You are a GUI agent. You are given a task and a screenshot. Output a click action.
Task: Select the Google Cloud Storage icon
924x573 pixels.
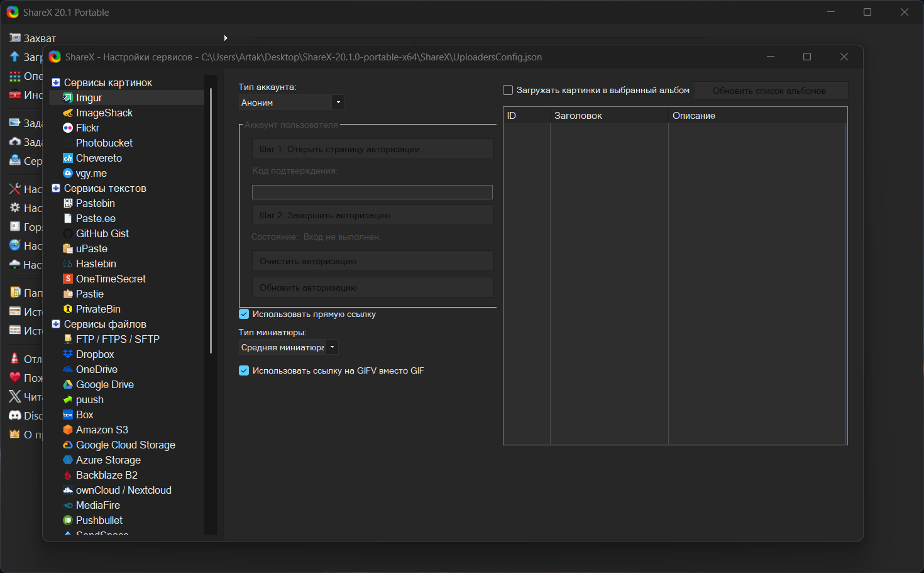coord(68,445)
